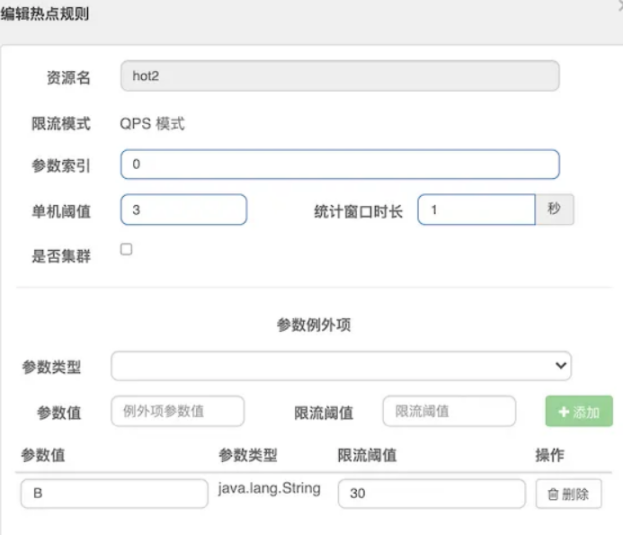This screenshot has width=624, height=535.
Task: Click the dropdown chevron icon for 参数类型
Action: pyautogui.click(x=561, y=365)
